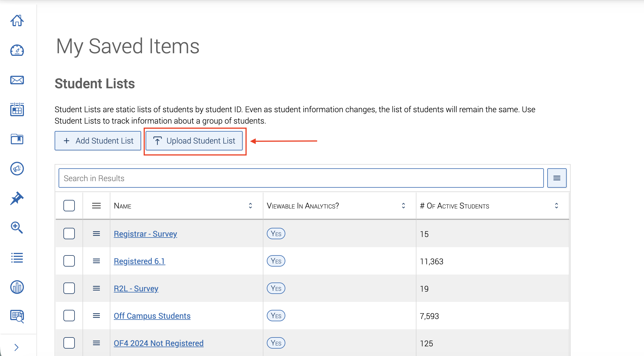Viewport: 644px width, 356px height.
Task: Open the bookmarked folder saved items icon
Action: [17, 139]
